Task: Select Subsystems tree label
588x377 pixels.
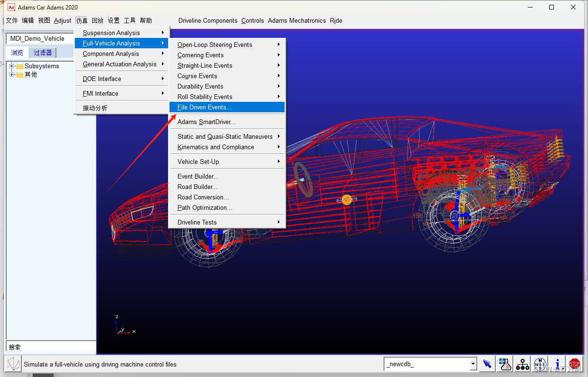Action: [42, 66]
